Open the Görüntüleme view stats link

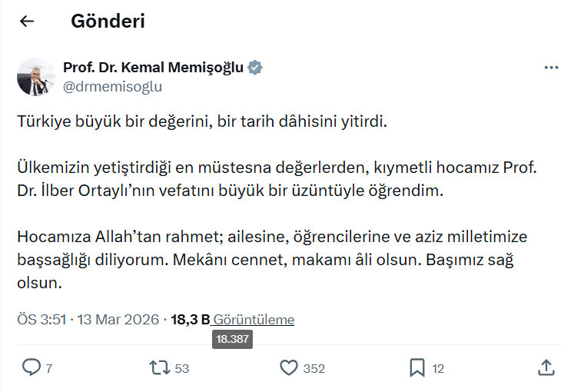(254, 320)
